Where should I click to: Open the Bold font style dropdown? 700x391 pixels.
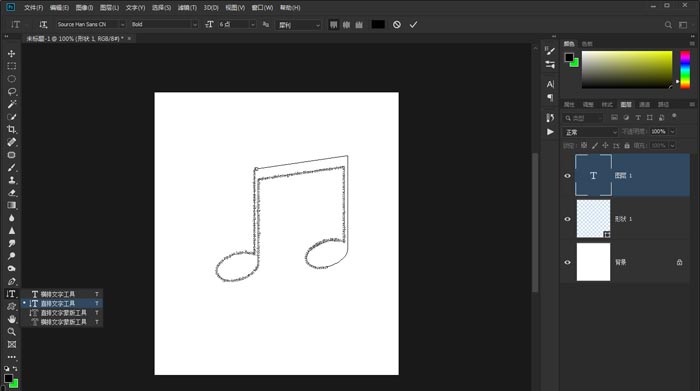pyautogui.click(x=164, y=25)
